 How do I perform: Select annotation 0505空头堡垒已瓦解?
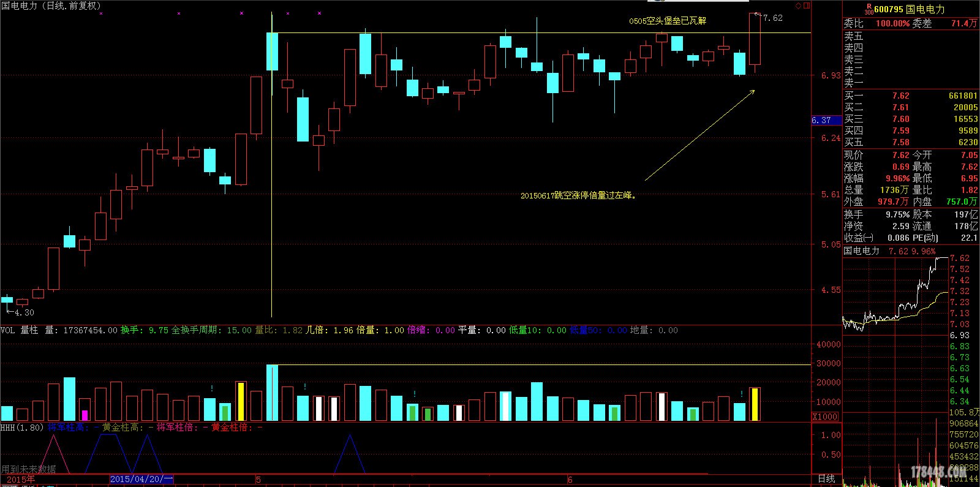coord(668,20)
